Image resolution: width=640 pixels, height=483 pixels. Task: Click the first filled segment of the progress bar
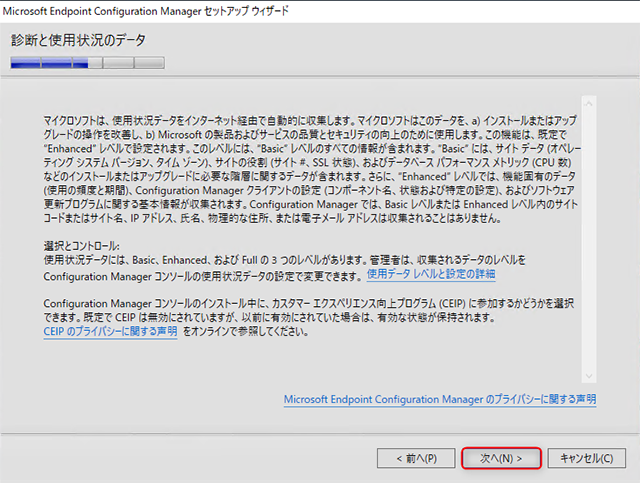point(25,63)
